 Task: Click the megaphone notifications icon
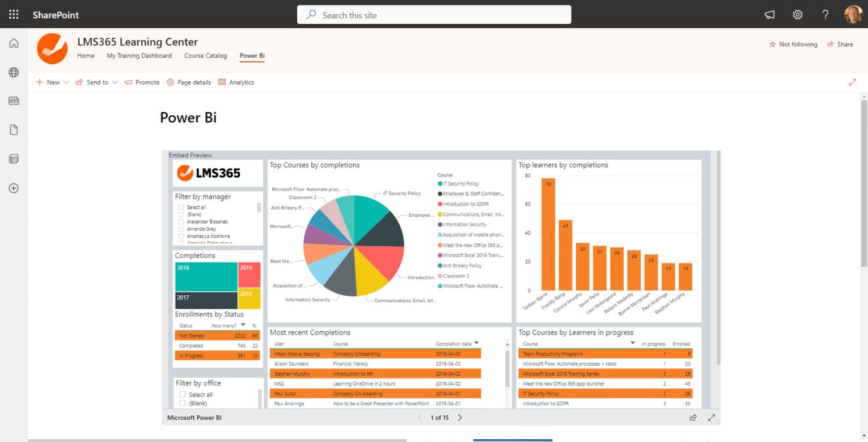(x=770, y=14)
